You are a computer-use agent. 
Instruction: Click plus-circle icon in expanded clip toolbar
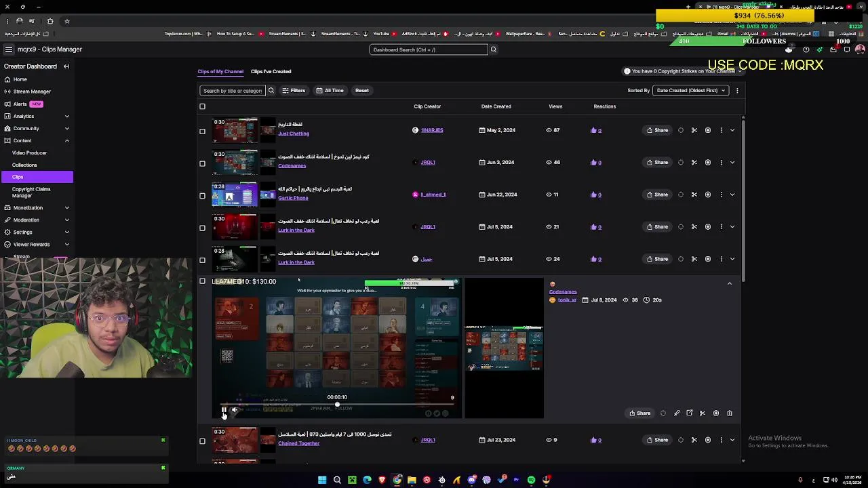tap(716, 413)
